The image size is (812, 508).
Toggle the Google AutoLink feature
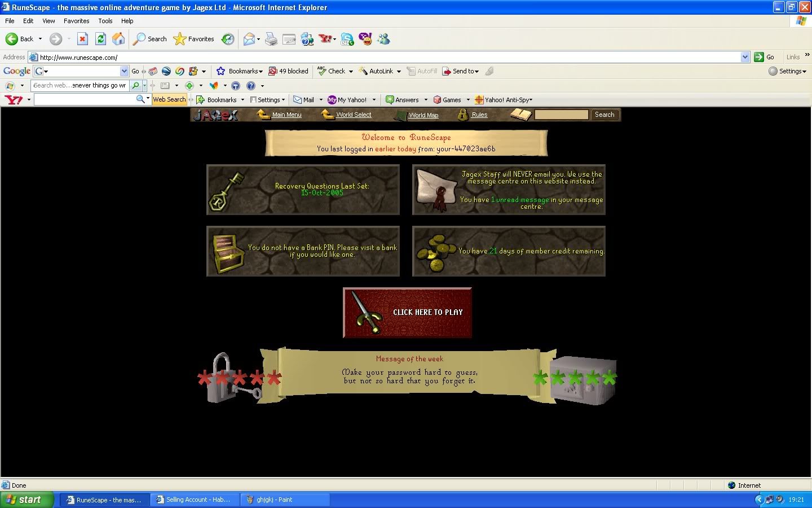pos(376,71)
